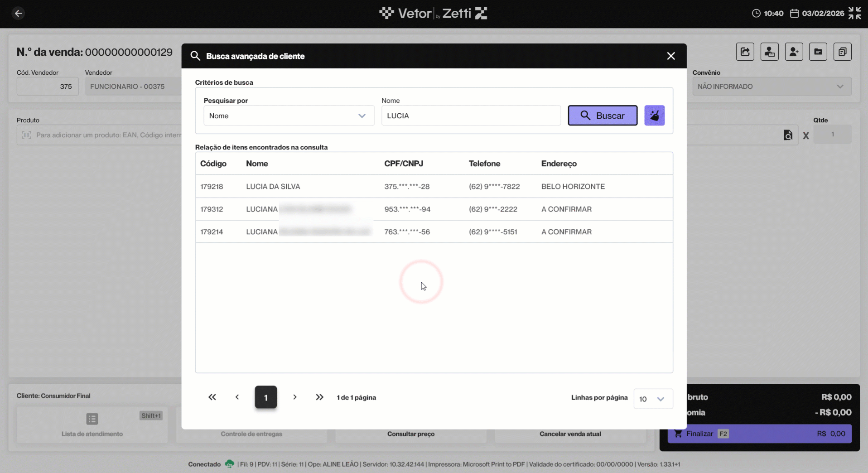Image resolution: width=868 pixels, height=473 pixels.
Task: Click the clock icon beside 10:40
Action: 756,13
